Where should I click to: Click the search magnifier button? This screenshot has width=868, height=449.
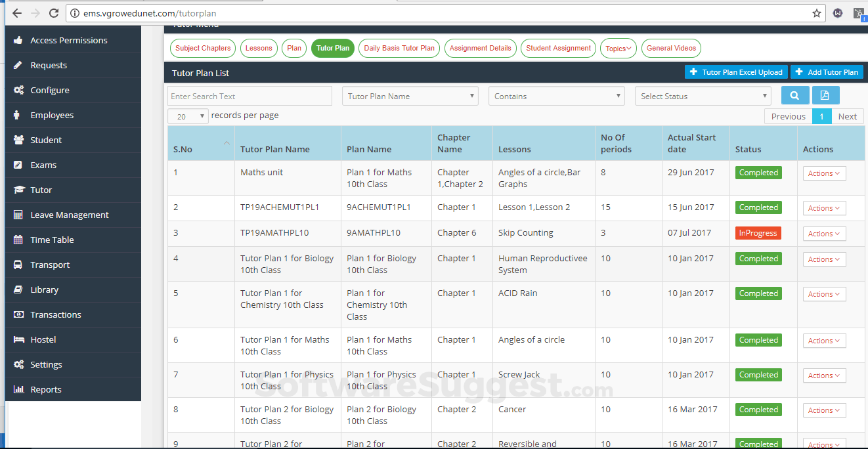795,95
